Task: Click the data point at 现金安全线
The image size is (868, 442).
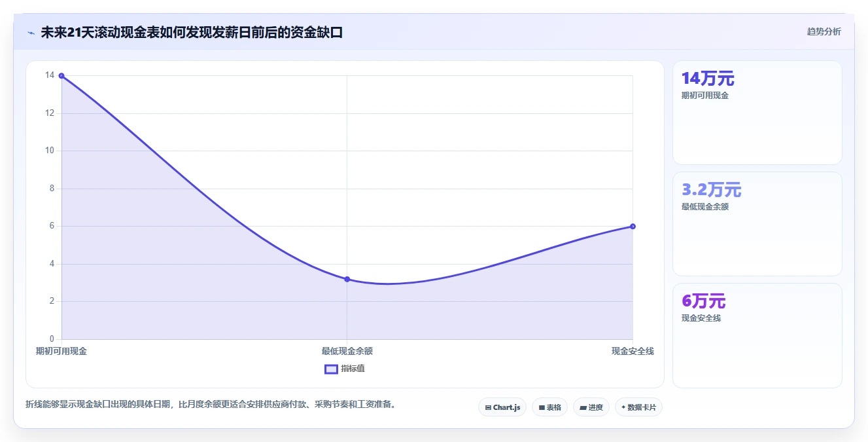Action: [633, 227]
